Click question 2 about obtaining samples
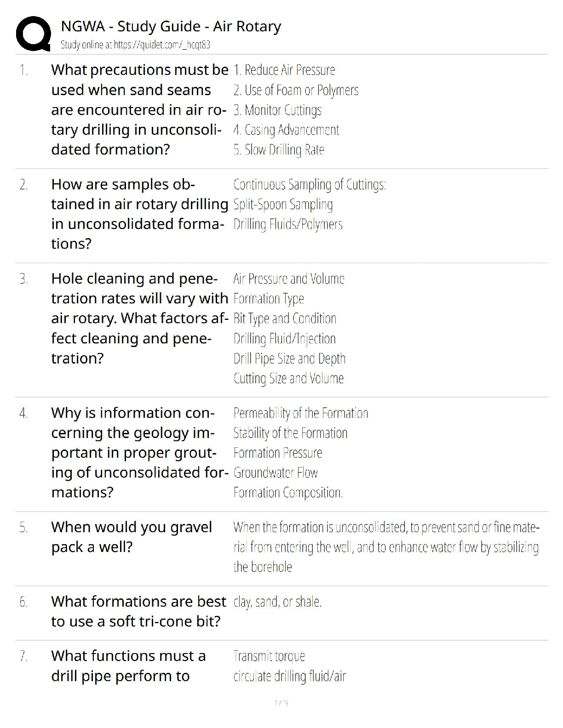 [x=139, y=214]
